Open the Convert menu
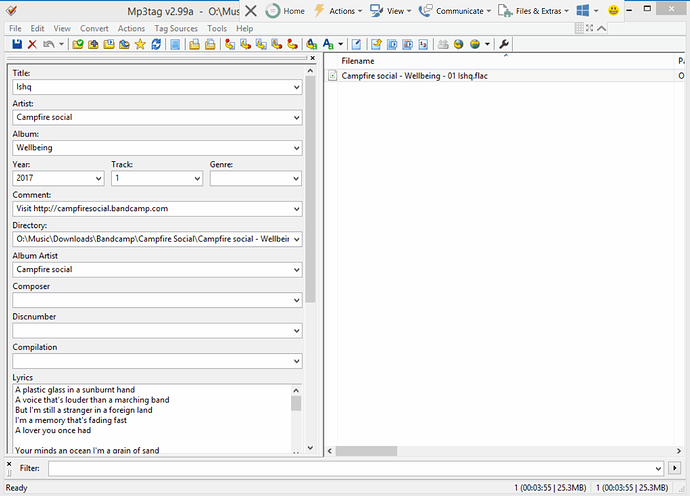The image size is (690, 496). 94,28
